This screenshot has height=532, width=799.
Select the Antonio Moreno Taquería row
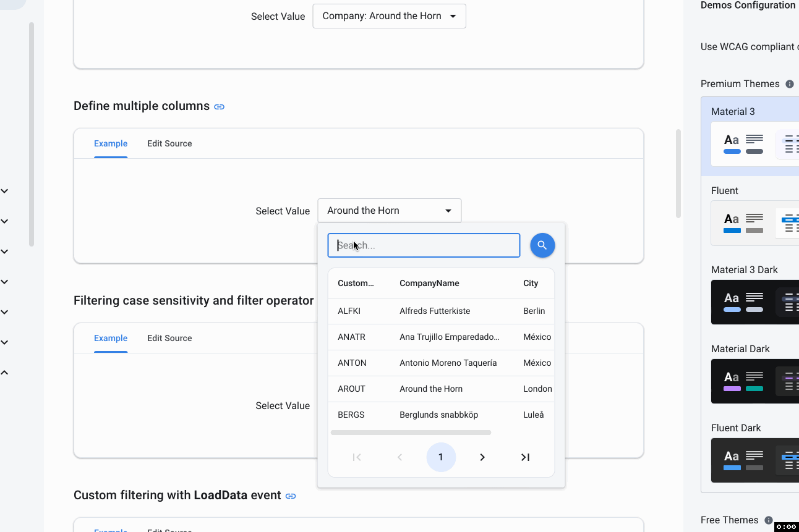point(441,363)
